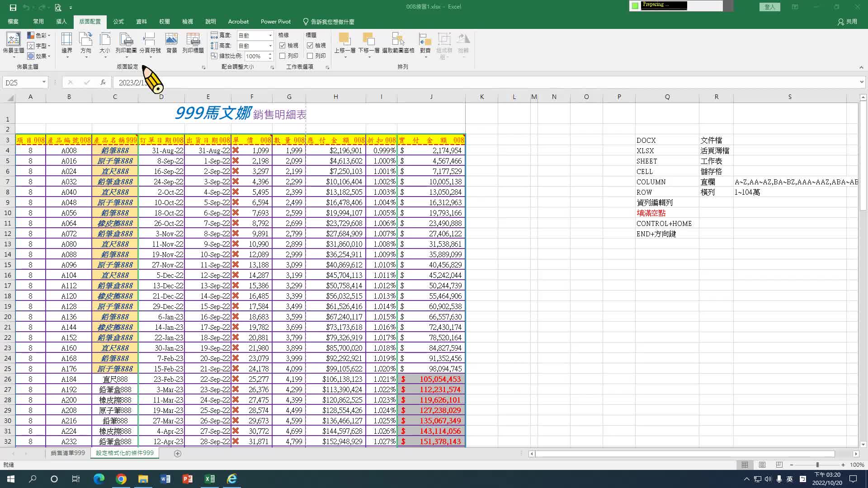Click the vertical scrollbar down arrow
This screenshot has height=488, width=868.
click(863, 445)
